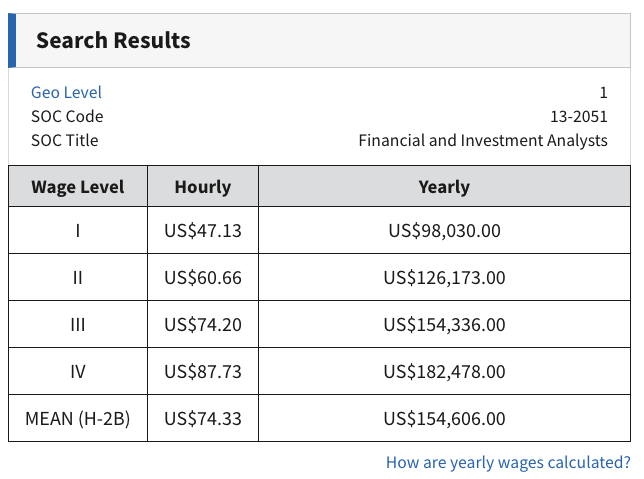Viewport: 644px width, 479px height.
Task: Click the MEAN (H-2B) row label
Action: click(x=78, y=419)
